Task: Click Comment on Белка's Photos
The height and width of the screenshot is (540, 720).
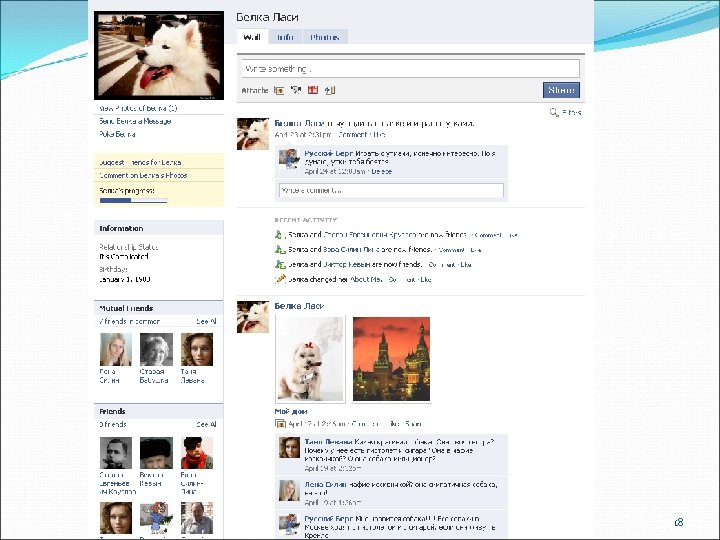Action: click(143, 175)
